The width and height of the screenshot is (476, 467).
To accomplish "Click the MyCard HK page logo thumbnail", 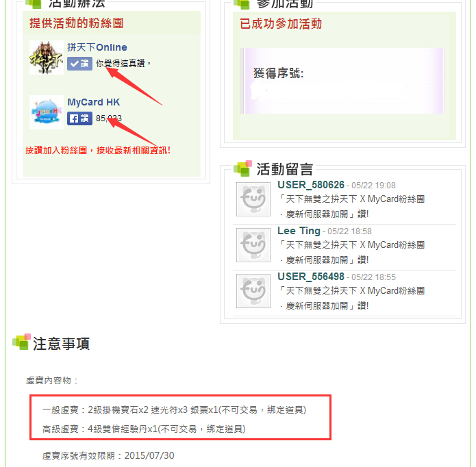I will point(47,112).
